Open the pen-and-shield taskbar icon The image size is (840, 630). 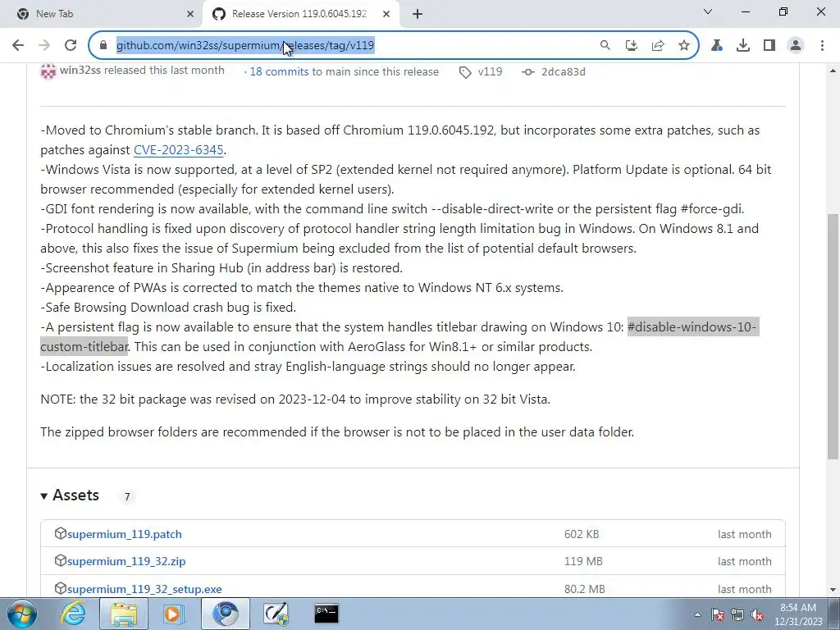point(276,614)
